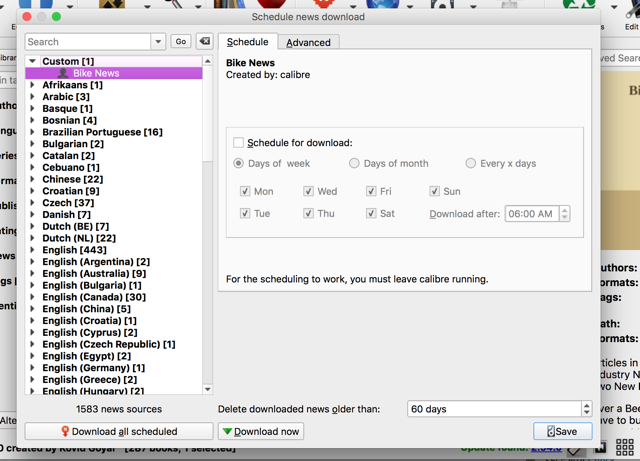Click into the news sources Search field
Image resolution: width=640 pixels, height=461 pixels.
click(88, 42)
